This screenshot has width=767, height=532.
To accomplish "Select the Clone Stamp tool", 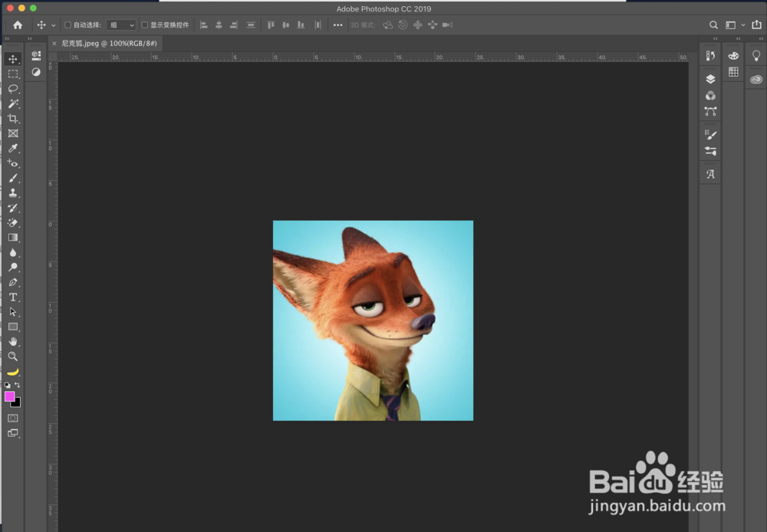I will [13, 192].
